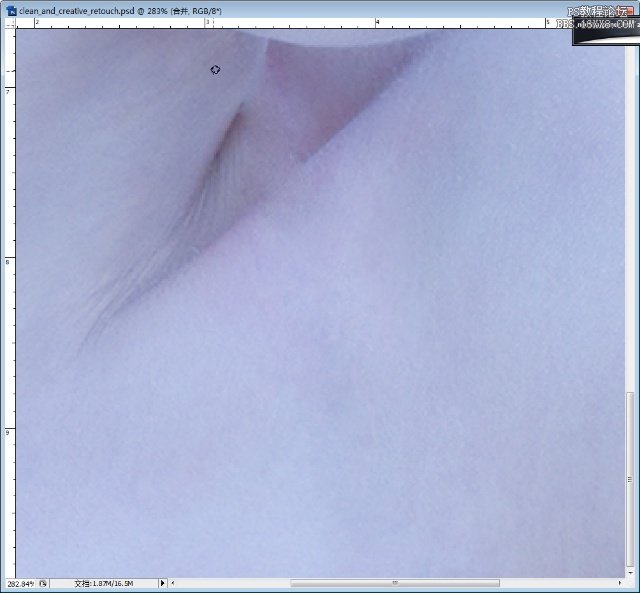Click the vertical scrollbar thumb
The width and height of the screenshot is (640, 593).
630,479
